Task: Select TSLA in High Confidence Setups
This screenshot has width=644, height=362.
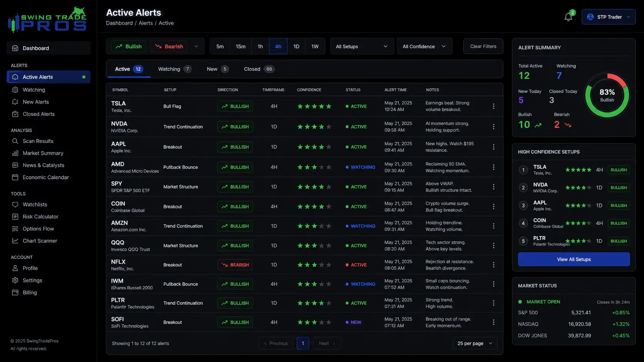Action: point(574,170)
